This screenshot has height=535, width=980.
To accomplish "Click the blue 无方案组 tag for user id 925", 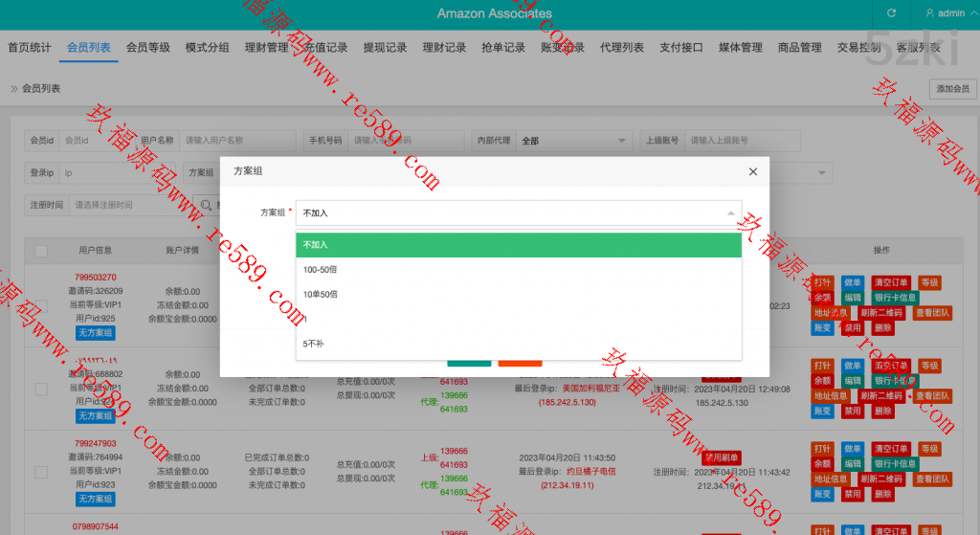I will [95, 333].
